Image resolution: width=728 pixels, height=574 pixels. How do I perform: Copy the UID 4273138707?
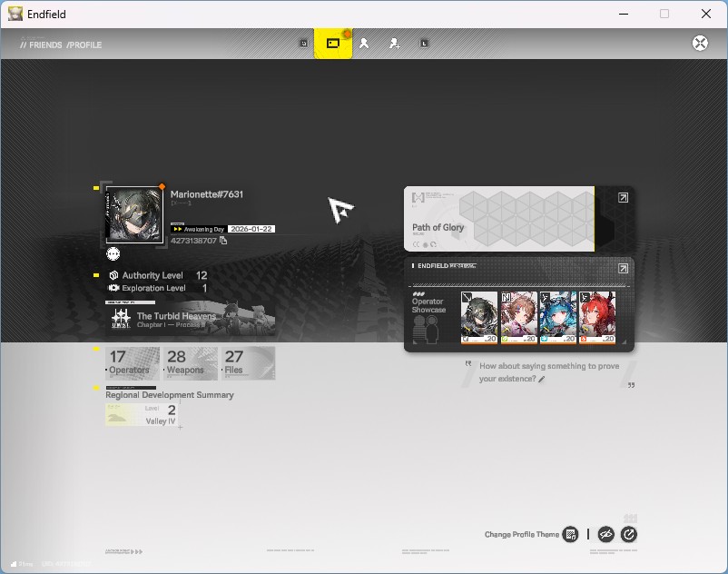pos(223,241)
